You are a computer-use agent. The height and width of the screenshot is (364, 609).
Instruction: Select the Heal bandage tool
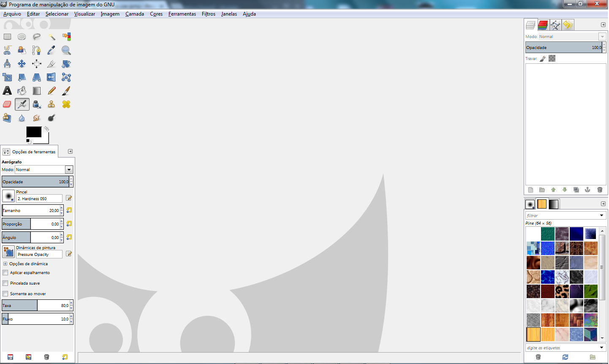[x=66, y=104]
